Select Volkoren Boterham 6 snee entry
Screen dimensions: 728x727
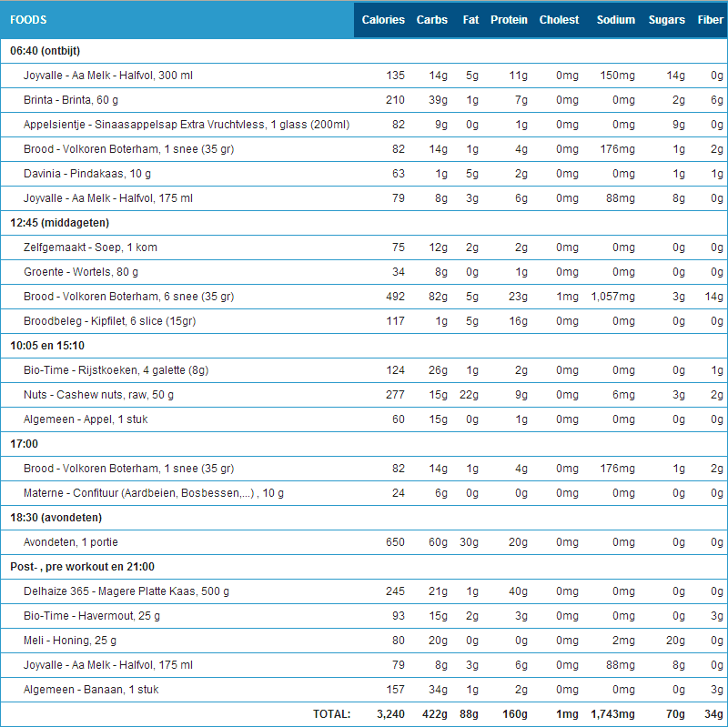pyautogui.click(x=128, y=297)
